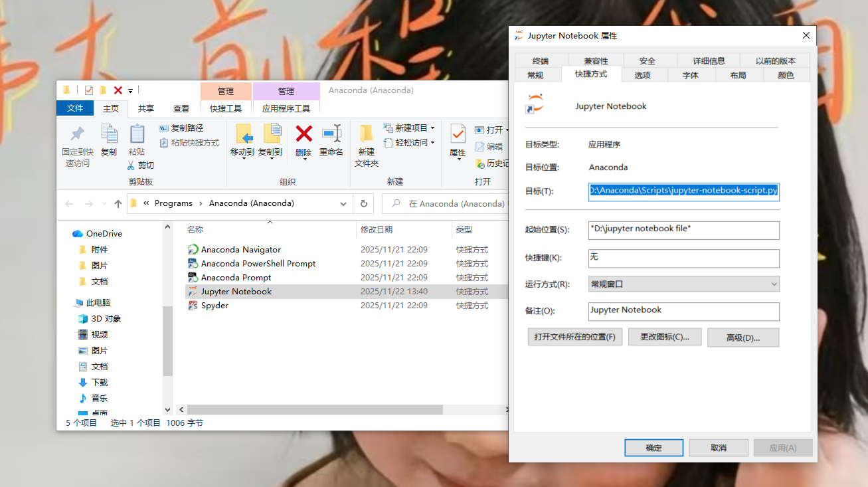Open the quick access toolbar dropdown arrow
This screenshot has height=487, width=868.
(x=131, y=91)
